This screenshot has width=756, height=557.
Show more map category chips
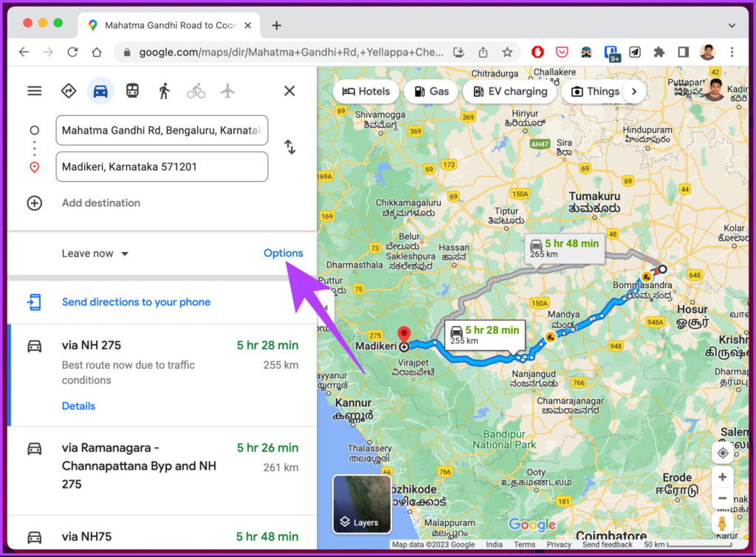pyautogui.click(x=634, y=91)
